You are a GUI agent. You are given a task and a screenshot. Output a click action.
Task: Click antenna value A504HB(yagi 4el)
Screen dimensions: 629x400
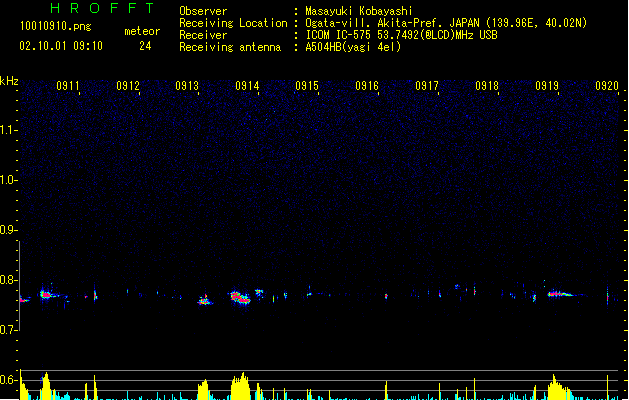click(353, 47)
